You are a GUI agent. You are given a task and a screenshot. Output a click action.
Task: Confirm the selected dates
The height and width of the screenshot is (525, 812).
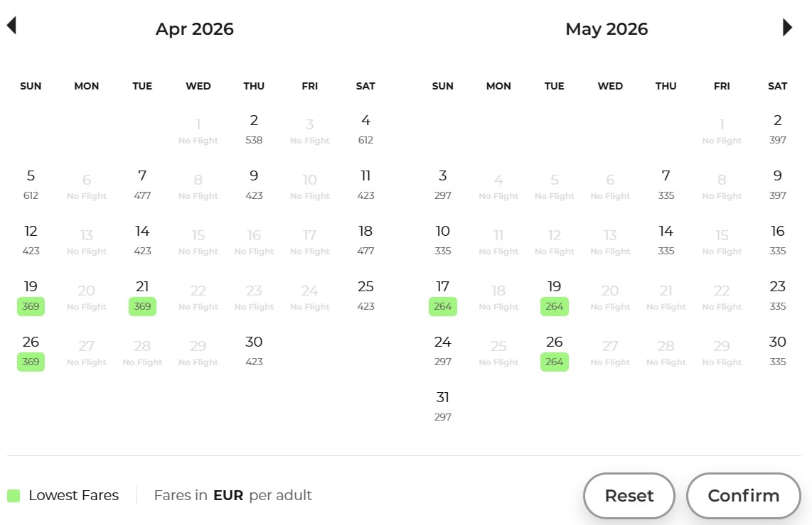(x=743, y=495)
